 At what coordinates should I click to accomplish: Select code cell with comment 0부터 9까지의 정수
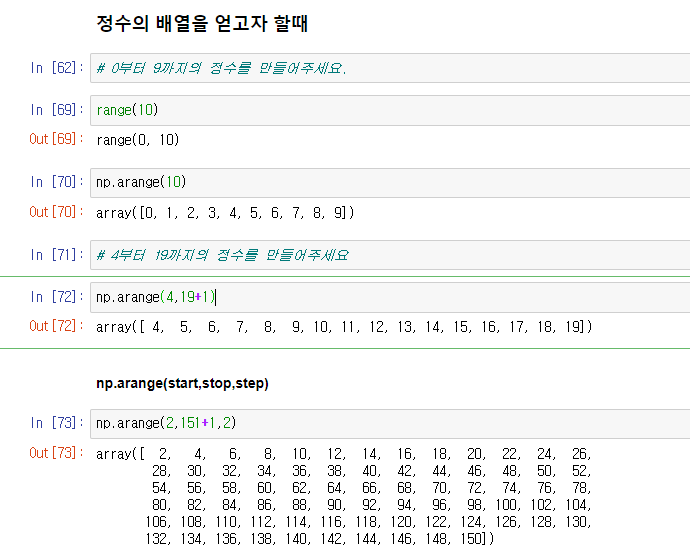[390, 68]
